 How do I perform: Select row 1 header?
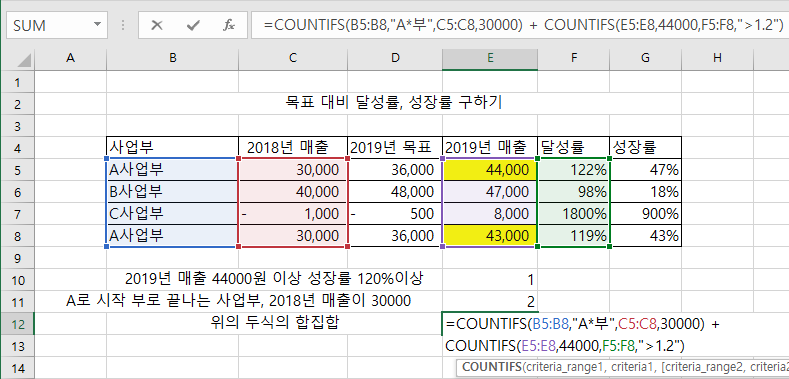[x=18, y=82]
